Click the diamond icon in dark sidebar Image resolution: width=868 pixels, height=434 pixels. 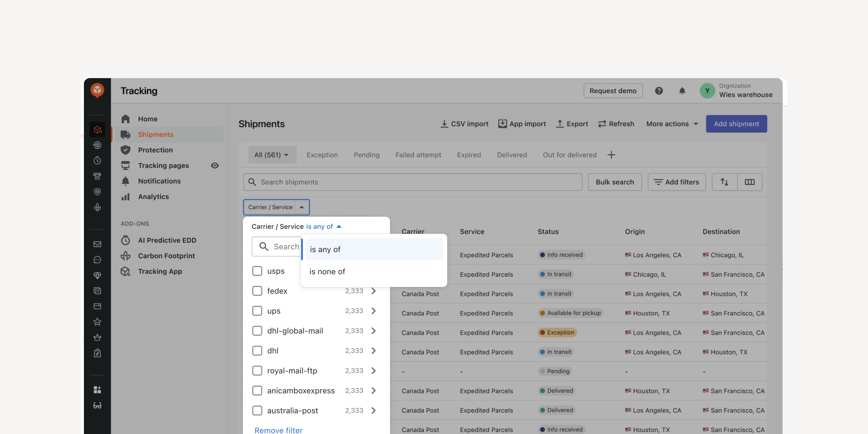pyautogui.click(x=98, y=275)
